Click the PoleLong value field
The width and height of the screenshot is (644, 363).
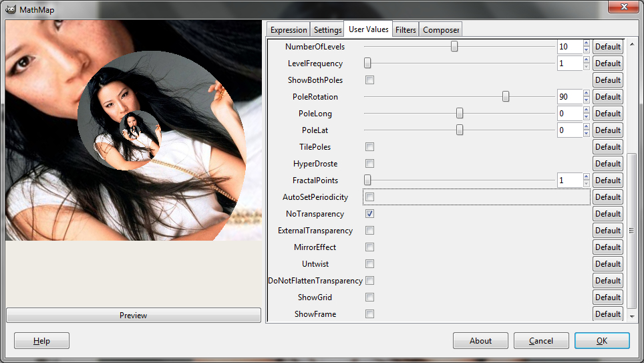click(570, 114)
